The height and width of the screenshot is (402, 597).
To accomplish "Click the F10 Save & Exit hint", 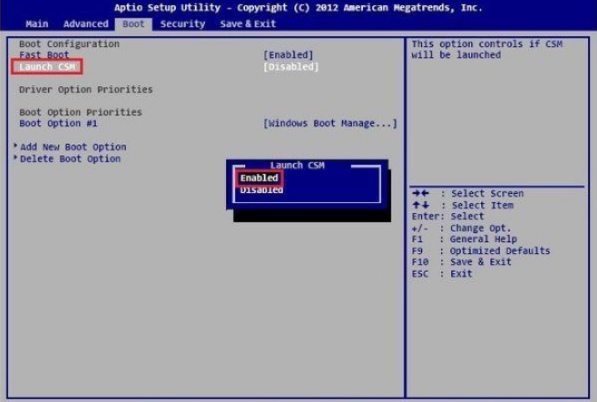I will [461, 262].
